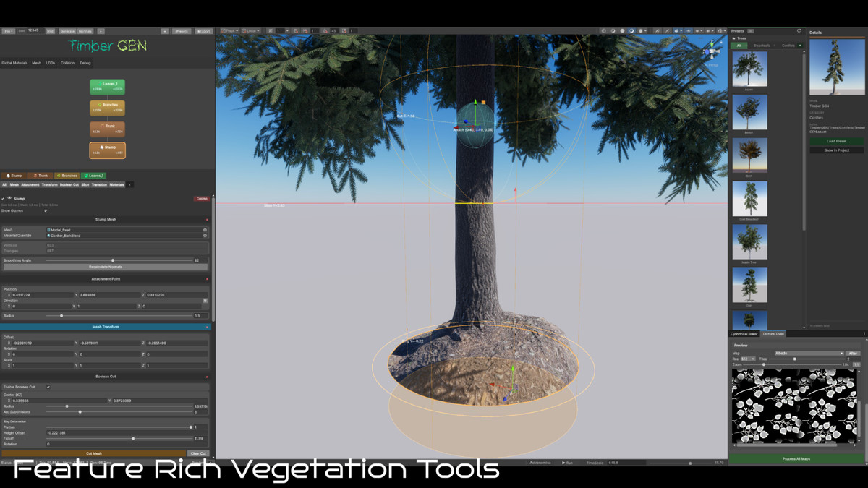Open the Map Albedo dropdown
868x488 pixels.
pyautogui.click(x=809, y=354)
